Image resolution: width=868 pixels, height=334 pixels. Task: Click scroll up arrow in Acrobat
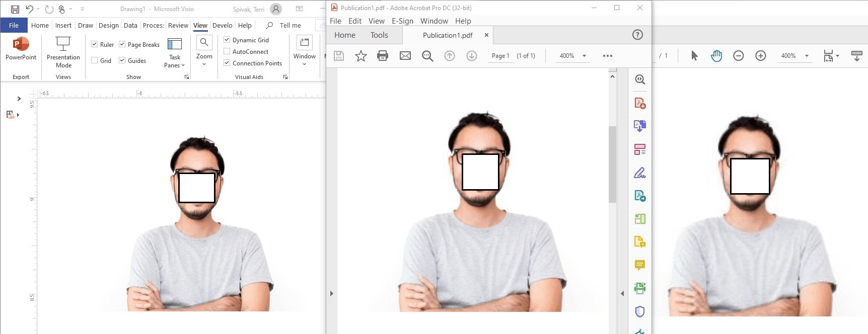point(612,76)
